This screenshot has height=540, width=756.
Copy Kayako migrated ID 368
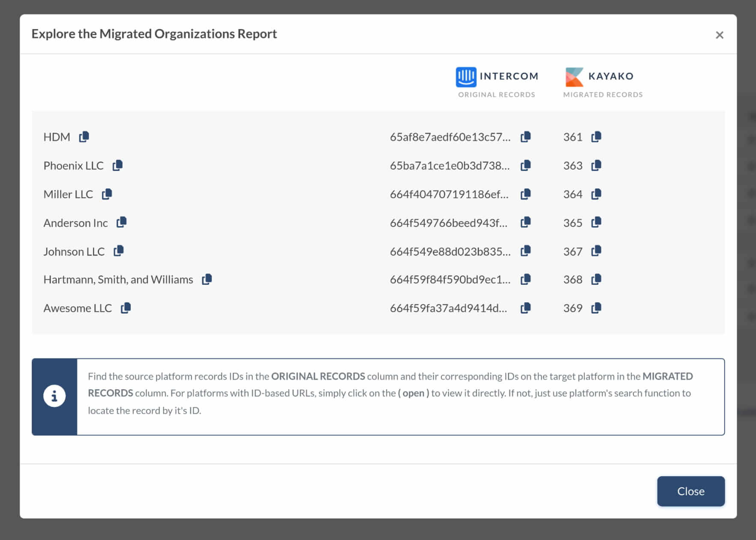[596, 279]
